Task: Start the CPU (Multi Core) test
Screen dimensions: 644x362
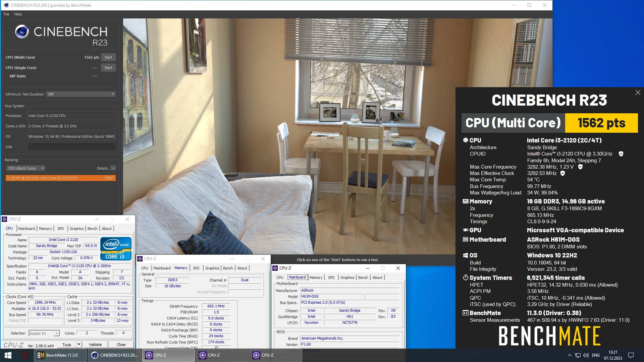Action: point(108,57)
